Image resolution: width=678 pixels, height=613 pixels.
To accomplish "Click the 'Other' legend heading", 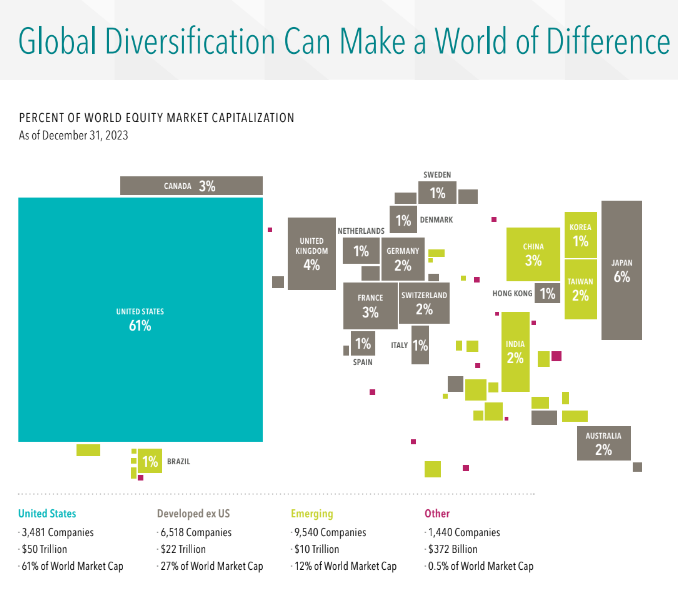I will coord(437,513).
